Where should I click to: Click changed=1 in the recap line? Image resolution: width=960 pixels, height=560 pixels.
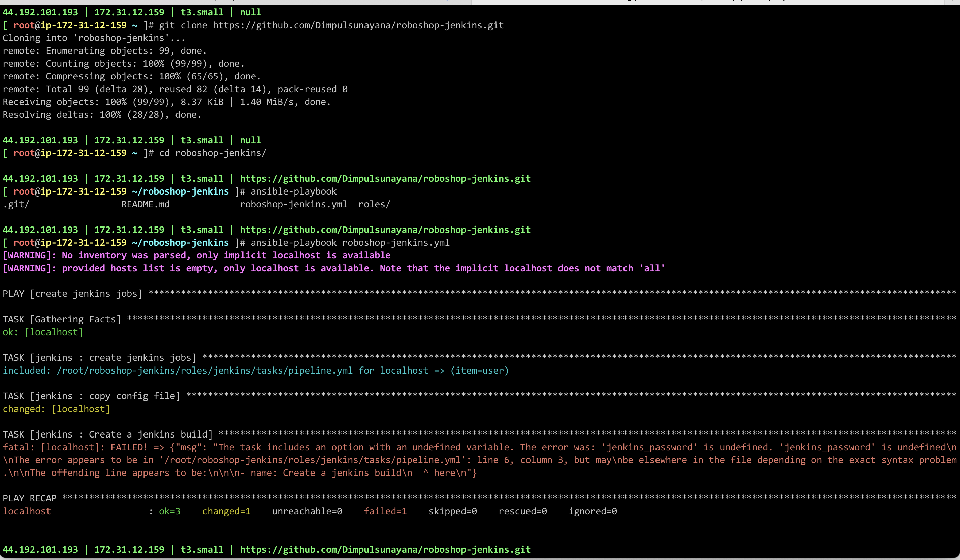coord(226,511)
